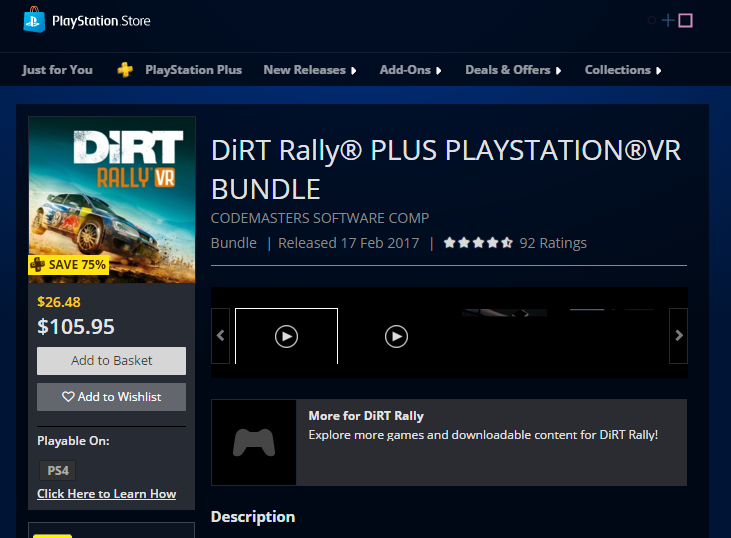Click the DiRT Rally PLUS PLAYSTATION VR BUNDLE title
Screen dimensions: 731x538
(x=446, y=170)
